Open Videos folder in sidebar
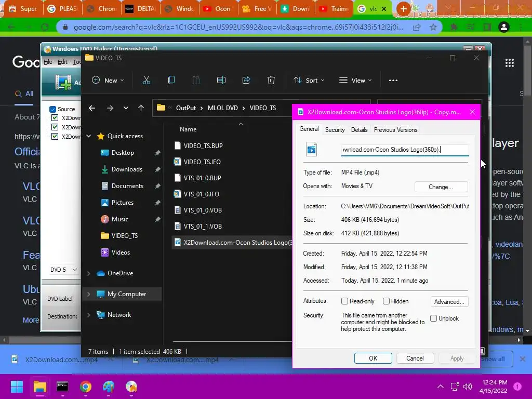532x399 pixels. [121, 252]
